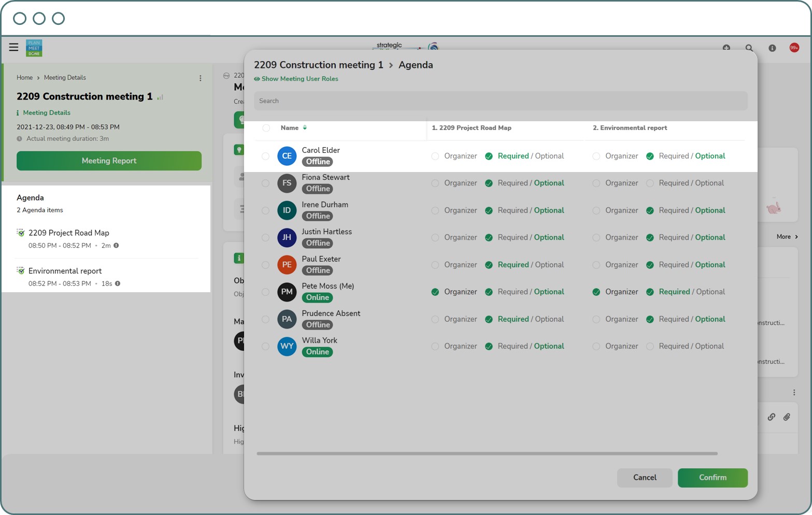This screenshot has height=515, width=812.
Task: Click the horizontal scrollbar in Agenda dialog
Action: tap(487, 453)
